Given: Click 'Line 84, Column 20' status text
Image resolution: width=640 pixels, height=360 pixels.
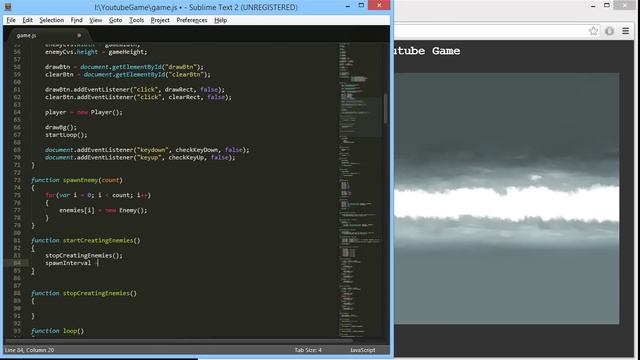Looking at the screenshot, I should [29, 350].
